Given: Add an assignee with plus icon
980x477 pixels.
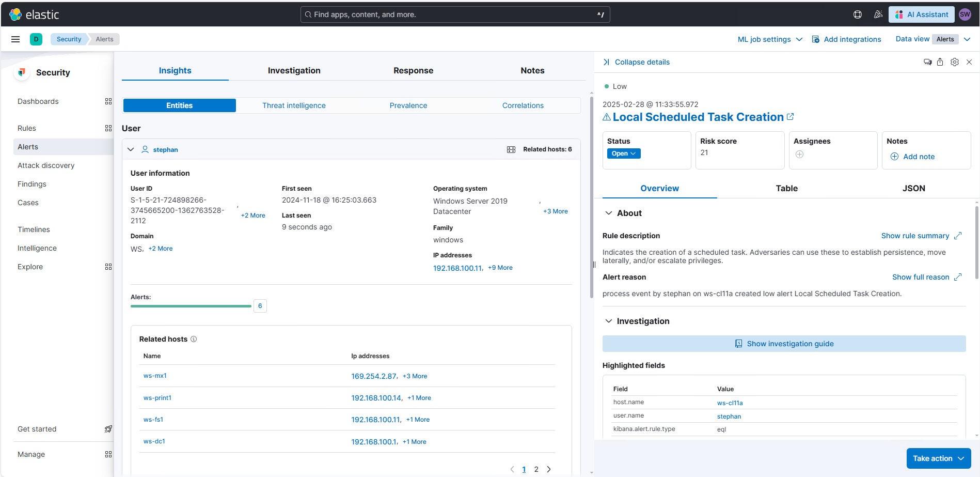Looking at the screenshot, I should 799,154.
